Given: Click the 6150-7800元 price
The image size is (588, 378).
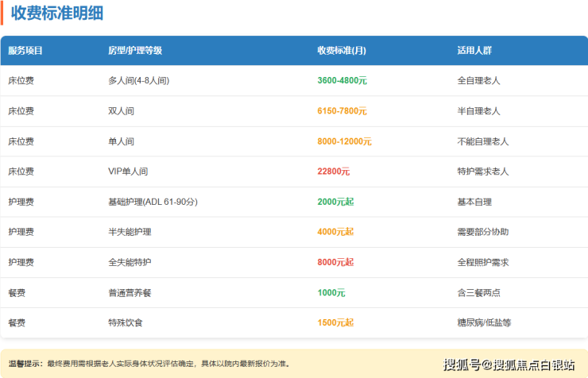Looking at the screenshot, I should [342, 110].
